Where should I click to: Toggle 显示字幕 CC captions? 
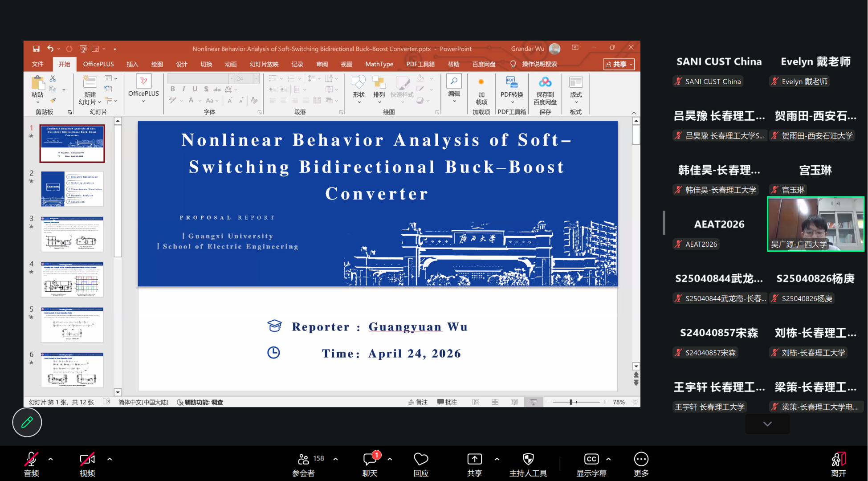(x=591, y=459)
